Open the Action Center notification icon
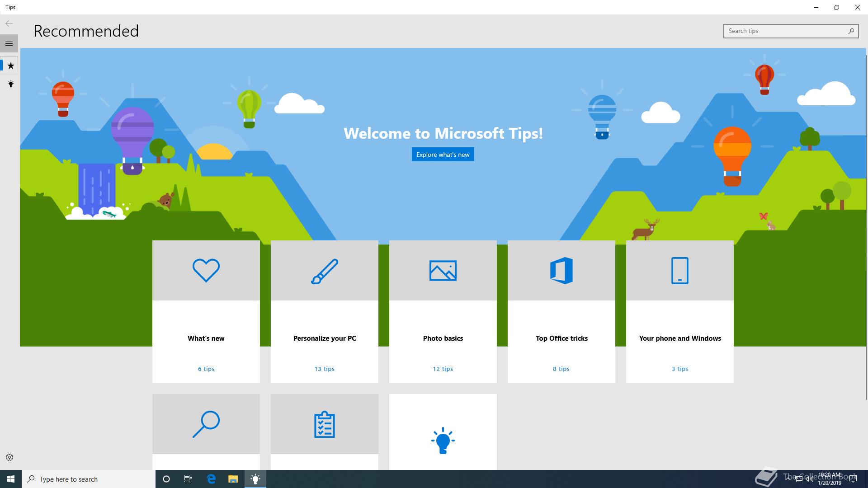This screenshot has height=488, width=868. pos(853,479)
